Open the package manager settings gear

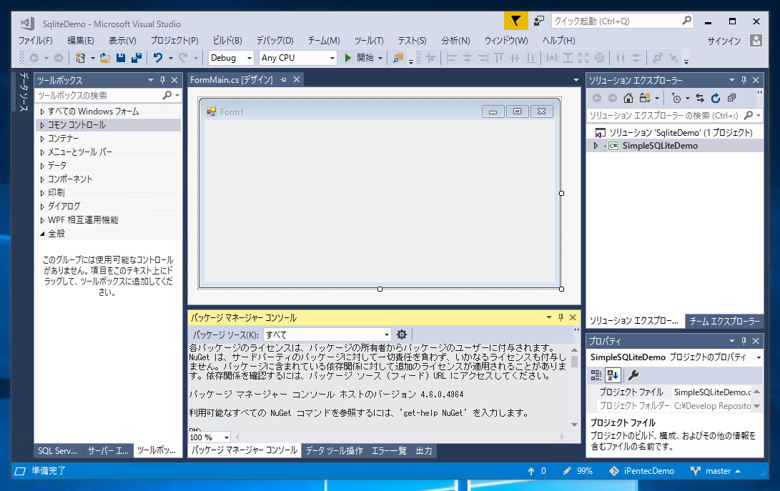(x=401, y=334)
